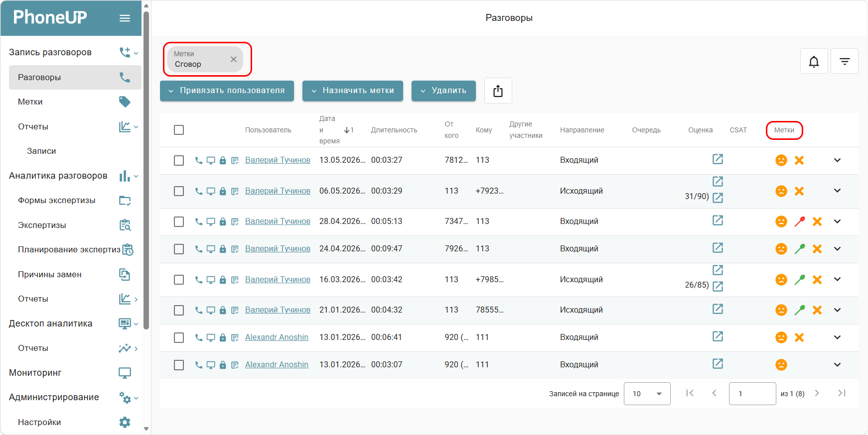
Task: Open expertise link icon for 13.05.2026 row
Action: (x=718, y=159)
